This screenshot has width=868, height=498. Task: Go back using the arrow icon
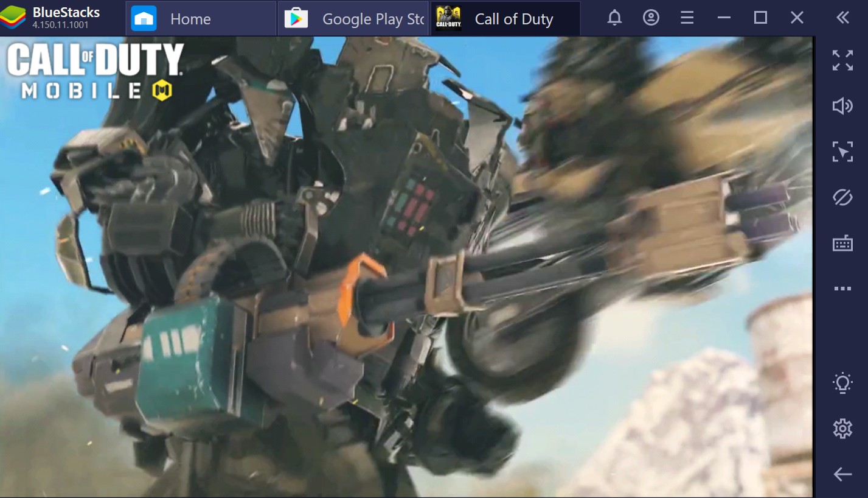(x=842, y=474)
